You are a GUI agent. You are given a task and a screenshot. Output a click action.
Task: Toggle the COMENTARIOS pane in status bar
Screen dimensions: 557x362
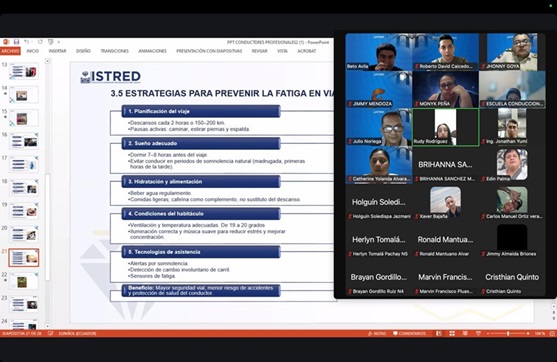pyautogui.click(x=410, y=334)
